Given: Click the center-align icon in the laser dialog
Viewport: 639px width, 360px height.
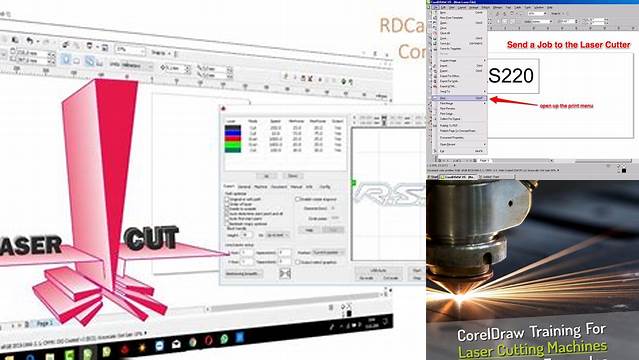Looking at the screenshot, I should [x=285, y=273].
